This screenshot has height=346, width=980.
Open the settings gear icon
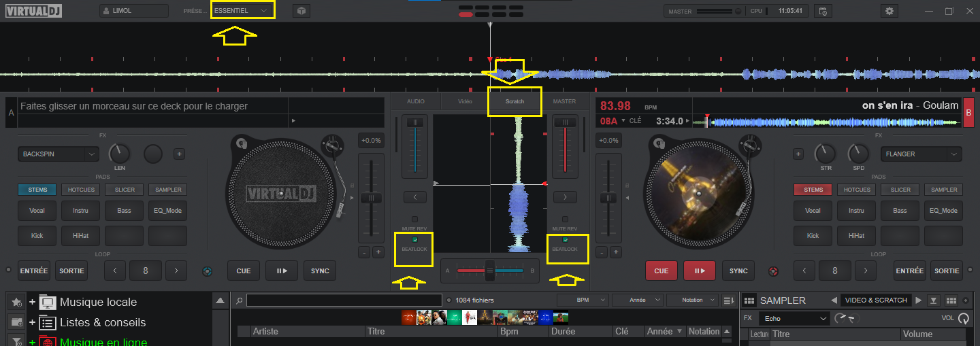pos(889,11)
